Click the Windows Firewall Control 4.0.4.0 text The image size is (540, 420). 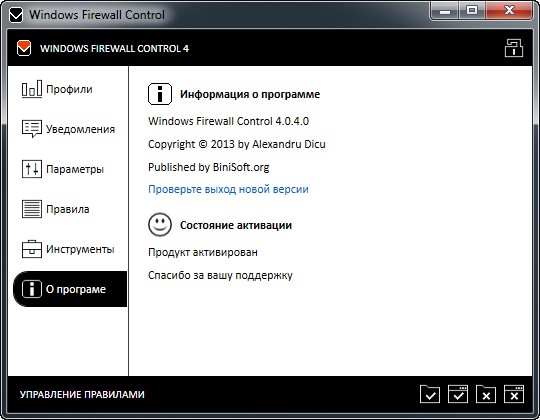(228, 122)
